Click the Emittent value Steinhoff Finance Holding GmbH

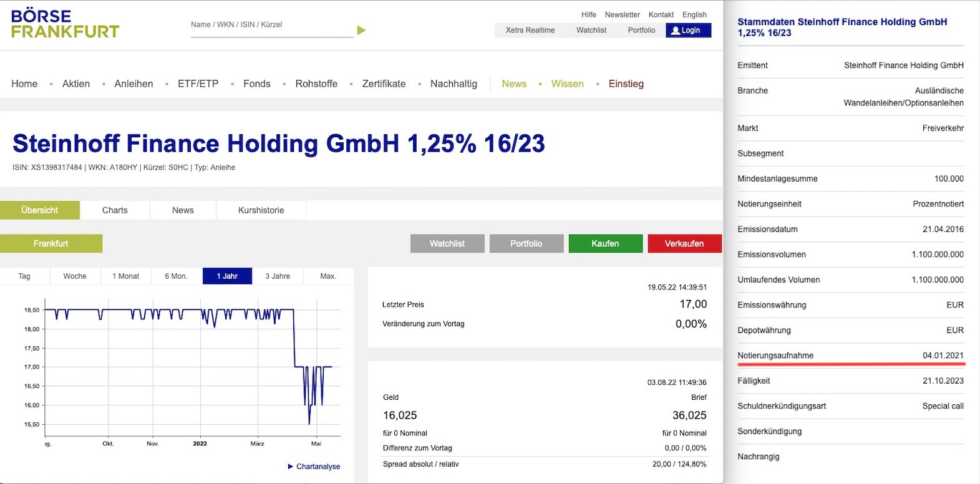pos(904,65)
